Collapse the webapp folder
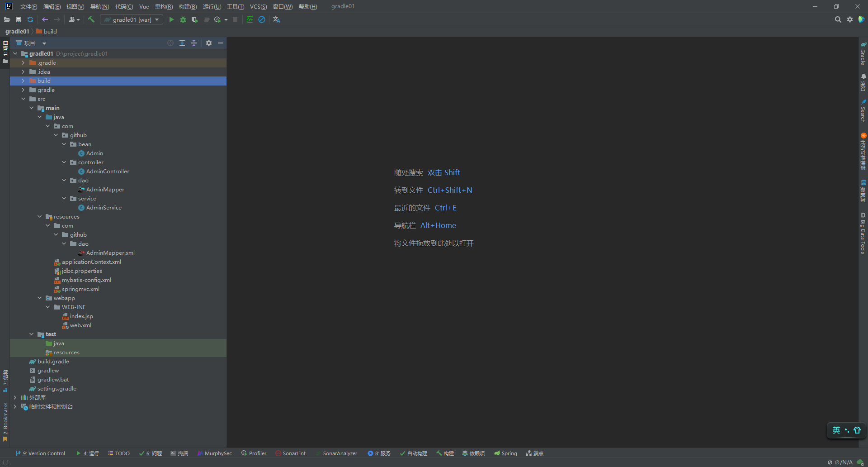Image resolution: width=868 pixels, height=467 pixels. [39, 298]
